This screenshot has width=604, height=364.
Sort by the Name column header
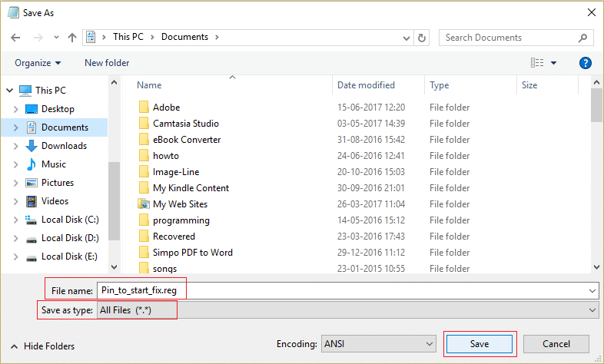pos(149,85)
